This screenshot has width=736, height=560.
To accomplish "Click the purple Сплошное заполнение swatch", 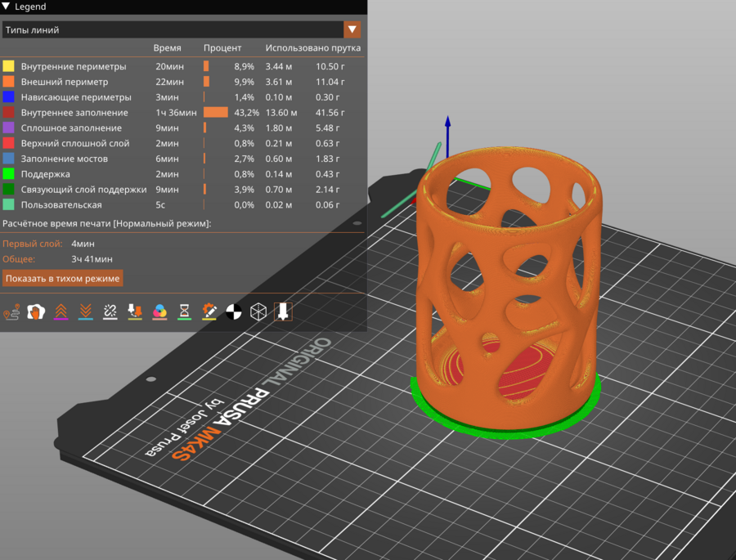I will coord(8,128).
